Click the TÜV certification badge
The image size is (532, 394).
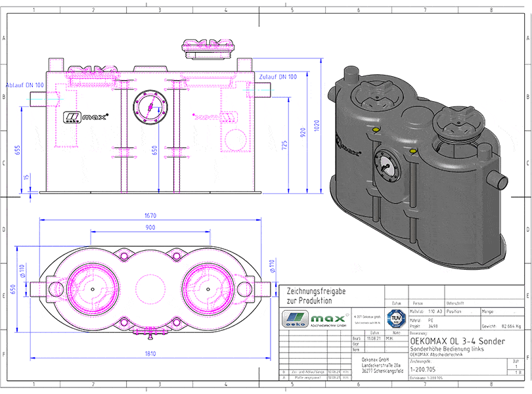coord(396,318)
